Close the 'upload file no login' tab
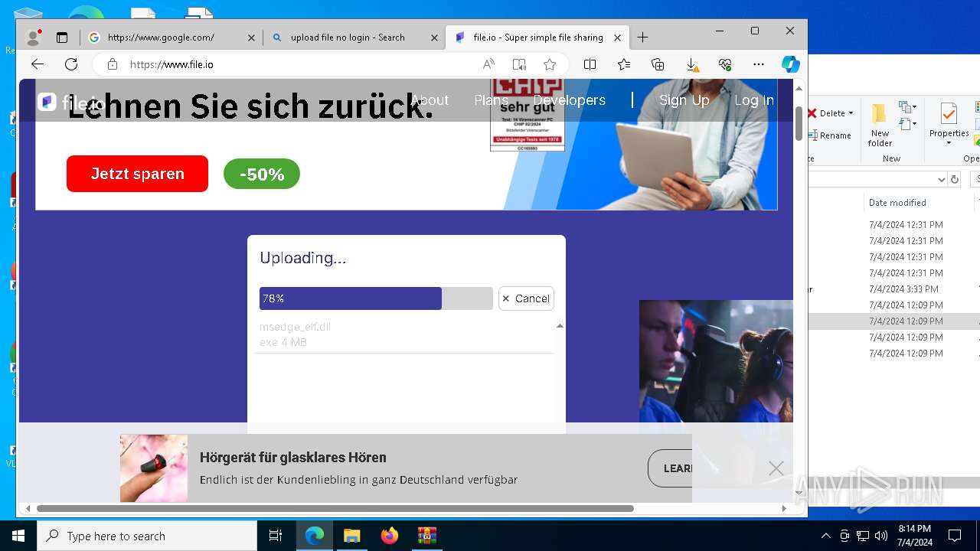The width and height of the screenshot is (980, 551). click(x=434, y=37)
